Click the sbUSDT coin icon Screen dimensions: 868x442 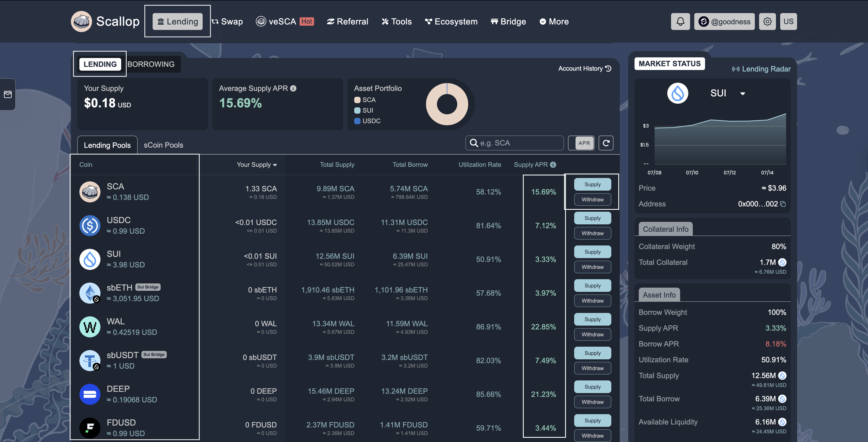point(90,360)
